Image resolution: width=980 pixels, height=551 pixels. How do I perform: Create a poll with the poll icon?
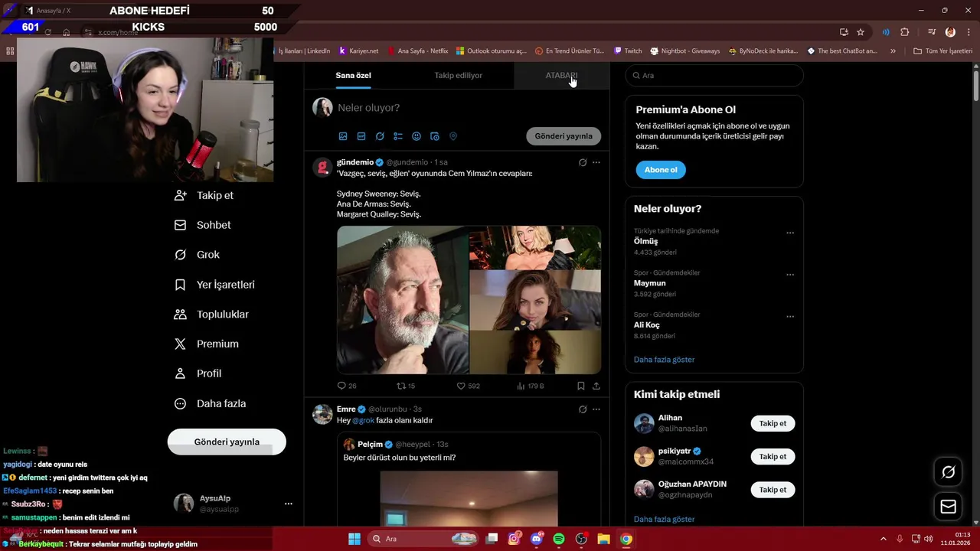coord(398,136)
